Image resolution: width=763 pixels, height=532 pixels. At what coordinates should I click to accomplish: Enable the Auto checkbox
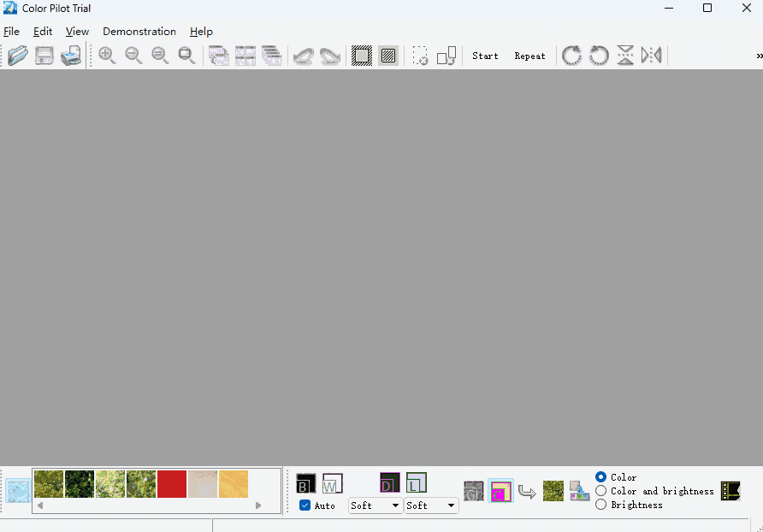click(305, 505)
